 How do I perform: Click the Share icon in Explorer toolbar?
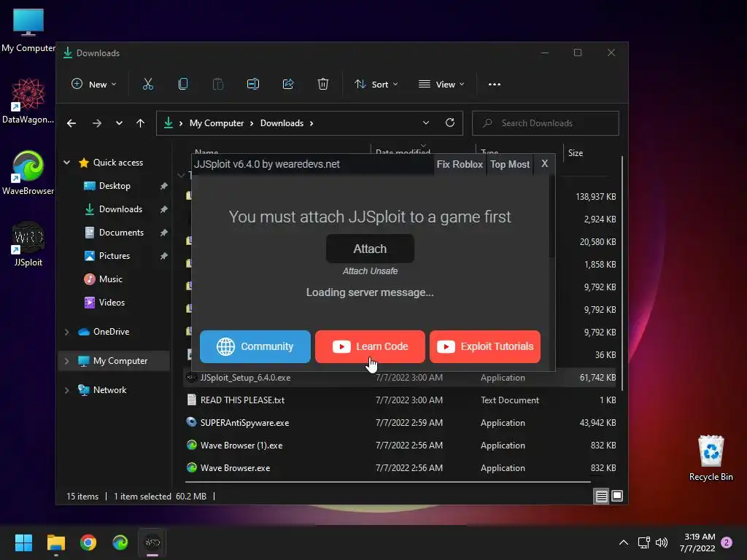click(287, 85)
